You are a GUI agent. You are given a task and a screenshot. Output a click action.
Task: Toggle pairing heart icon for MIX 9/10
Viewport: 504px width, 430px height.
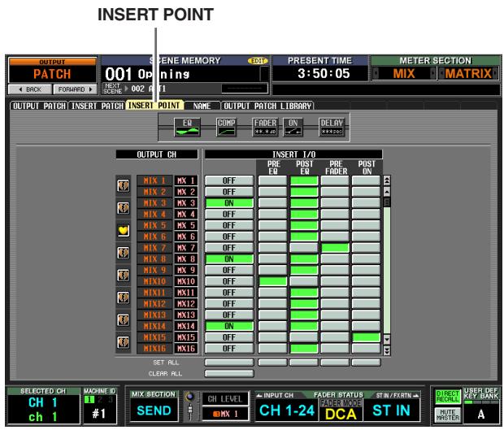123,276
